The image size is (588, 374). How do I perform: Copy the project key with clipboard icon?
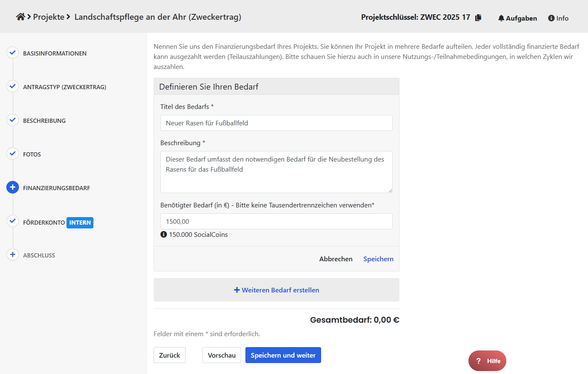[x=478, y=18]
